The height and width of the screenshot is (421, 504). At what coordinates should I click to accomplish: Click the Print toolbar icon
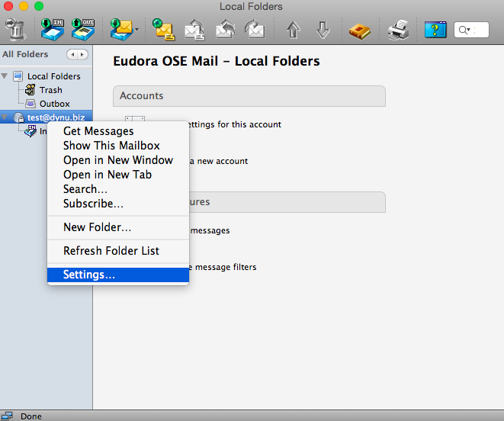tap(398, 30)
